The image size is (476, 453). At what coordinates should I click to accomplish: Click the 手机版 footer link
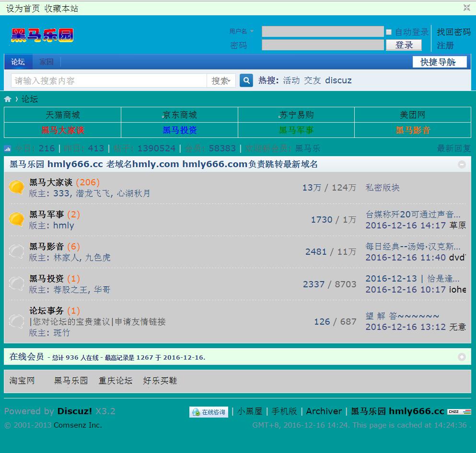coord(284,411)
